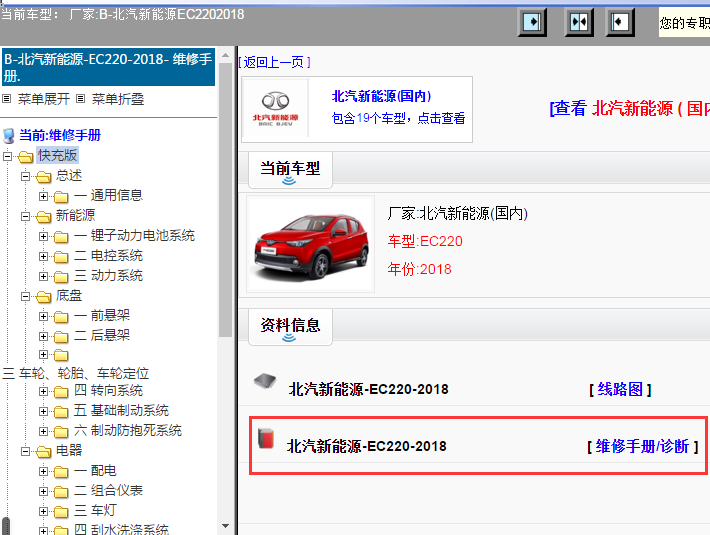
Task: Click the B-北汽新能源-EC220-2018-维修手册 title
Action: (108, 67)
